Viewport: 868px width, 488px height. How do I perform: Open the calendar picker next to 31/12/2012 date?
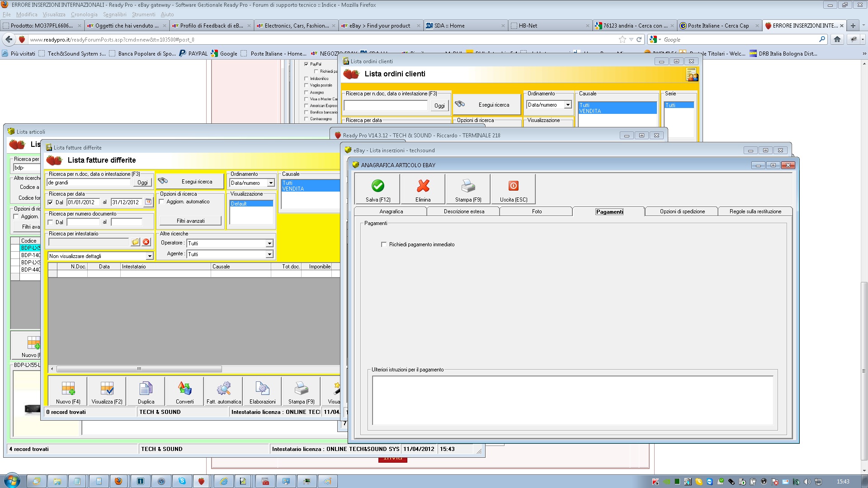[148, 202]
